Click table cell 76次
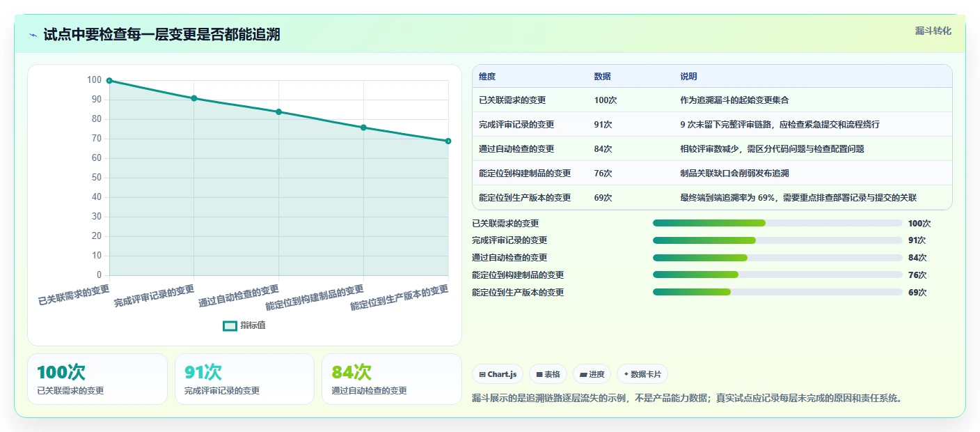The height and width of the screenshot is (432, 980). tap(603, 173)
